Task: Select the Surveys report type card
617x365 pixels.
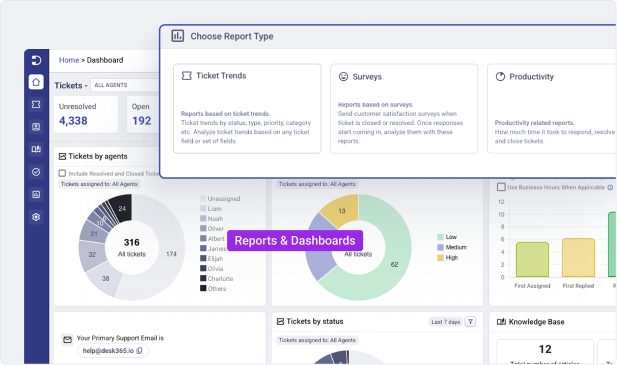Action: 404,109
